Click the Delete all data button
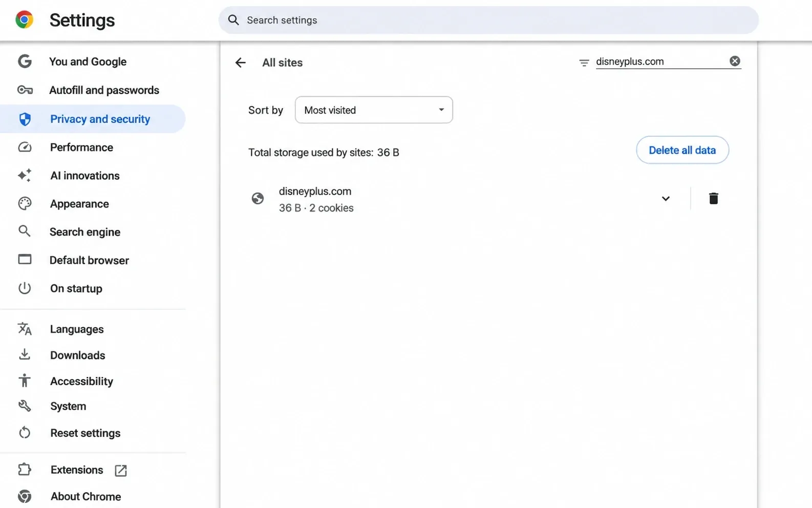The height and width of the screenshot is (508, 812). 682,150
